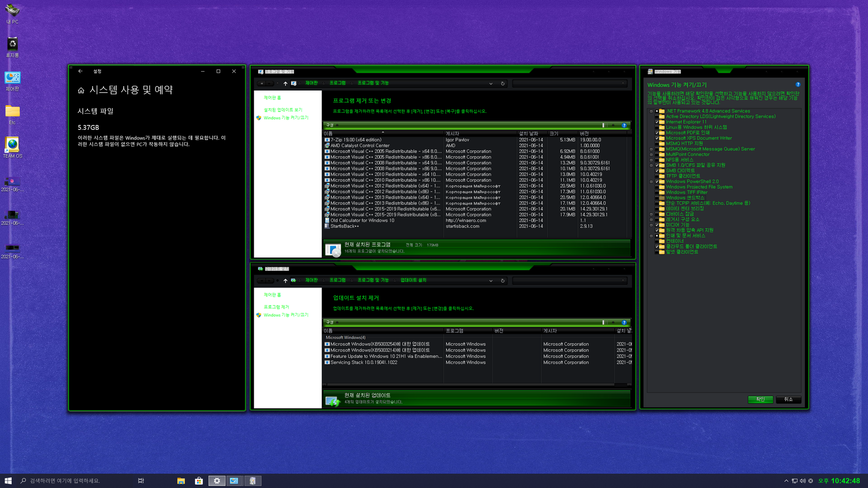Image resolution: width=868 pixels, height=488 pixels.
Task: Expand SMB 1.0/CIFS 파일 공유 지원 node
Action: pos(651,166)
